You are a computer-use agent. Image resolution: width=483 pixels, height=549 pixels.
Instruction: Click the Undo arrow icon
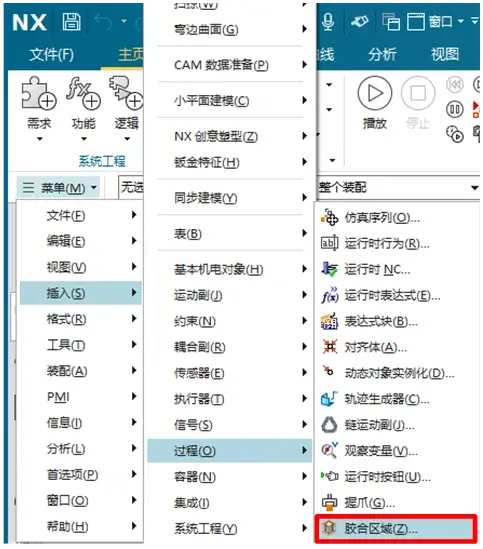104,22
